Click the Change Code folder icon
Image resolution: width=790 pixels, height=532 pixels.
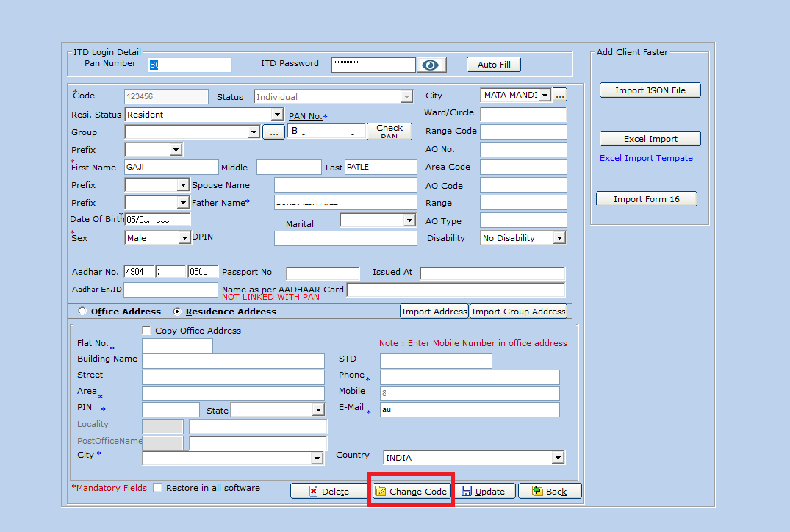381,491
